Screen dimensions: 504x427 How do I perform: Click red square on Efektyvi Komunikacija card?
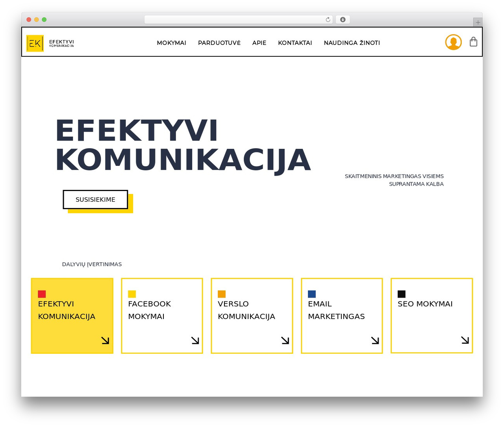(42, 294)
